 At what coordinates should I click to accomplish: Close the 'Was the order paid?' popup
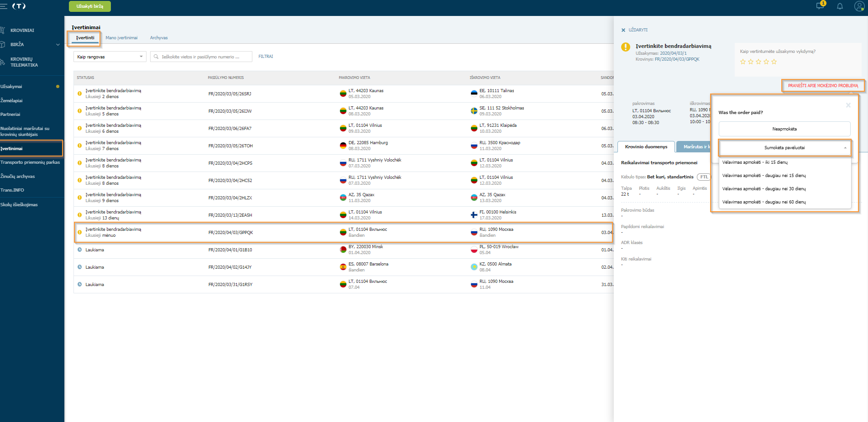click(848, 105)
